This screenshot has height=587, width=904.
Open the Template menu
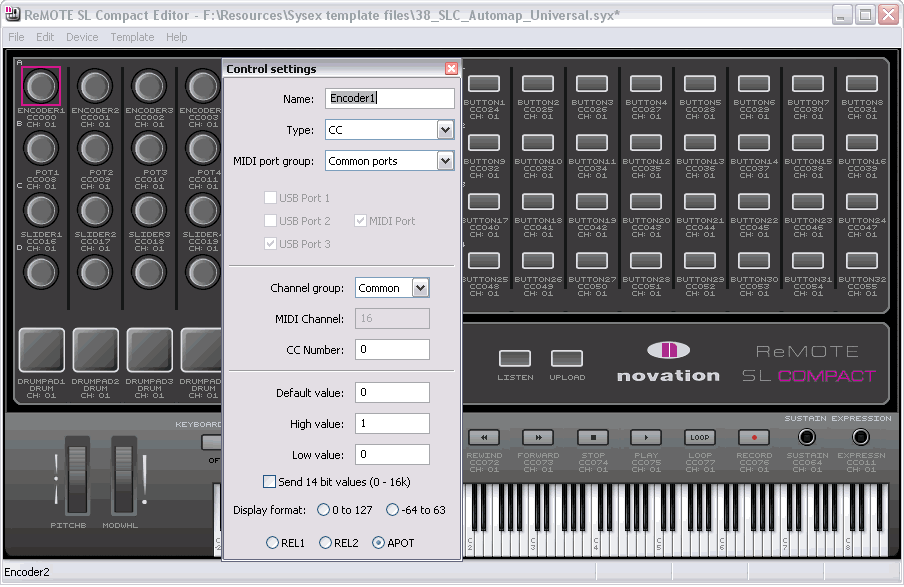click(132, 37)
